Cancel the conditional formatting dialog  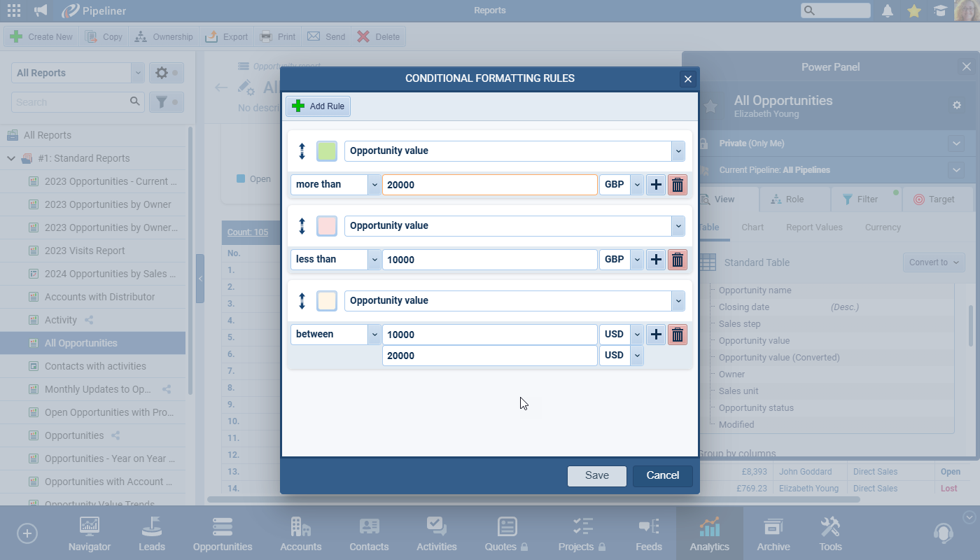tap(662, 475)
